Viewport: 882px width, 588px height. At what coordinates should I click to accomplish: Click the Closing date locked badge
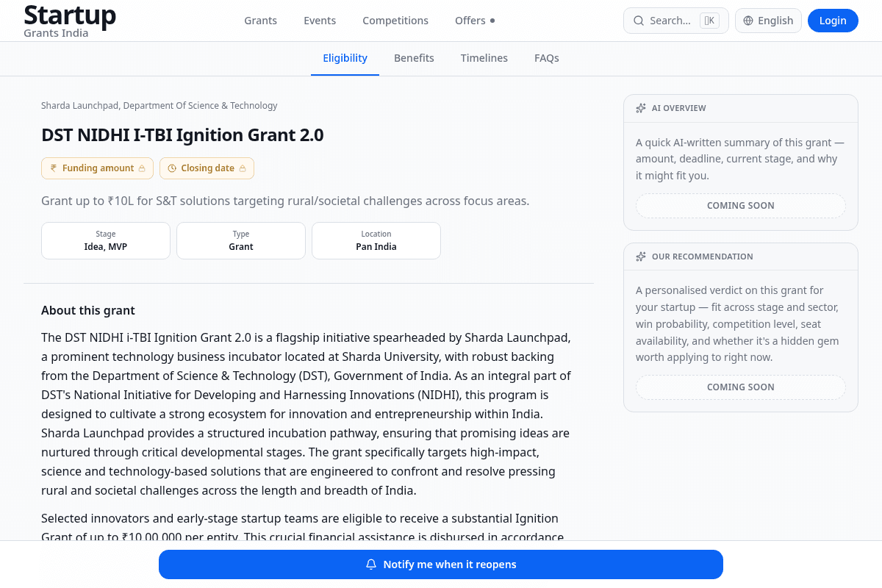click(x=207, y=168)
